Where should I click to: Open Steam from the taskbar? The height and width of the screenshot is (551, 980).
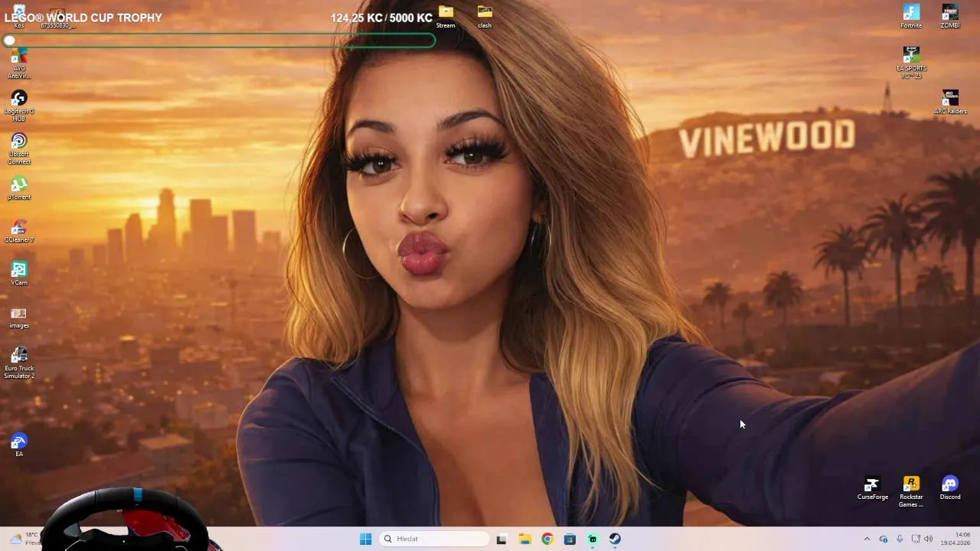[x=616, y=539]
